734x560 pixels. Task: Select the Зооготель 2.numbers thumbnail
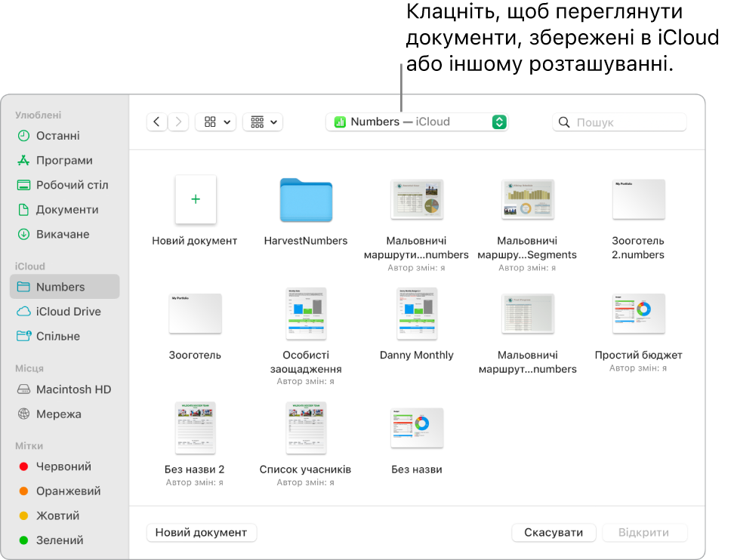pos(639,199)
